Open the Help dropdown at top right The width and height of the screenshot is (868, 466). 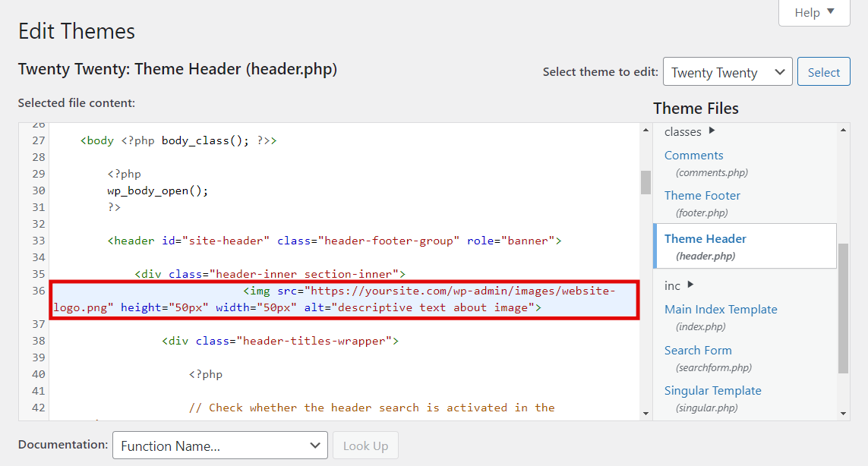tap(813, 12)
